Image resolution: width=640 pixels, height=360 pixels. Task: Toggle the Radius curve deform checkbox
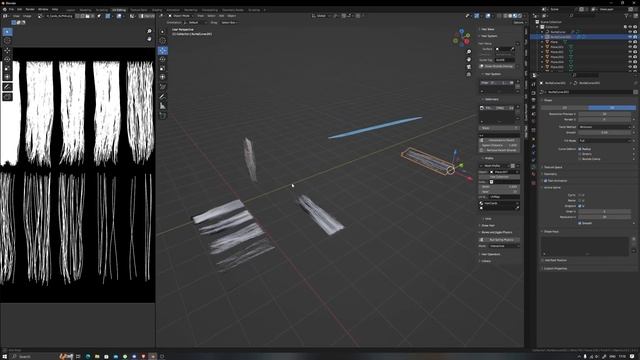580,149
